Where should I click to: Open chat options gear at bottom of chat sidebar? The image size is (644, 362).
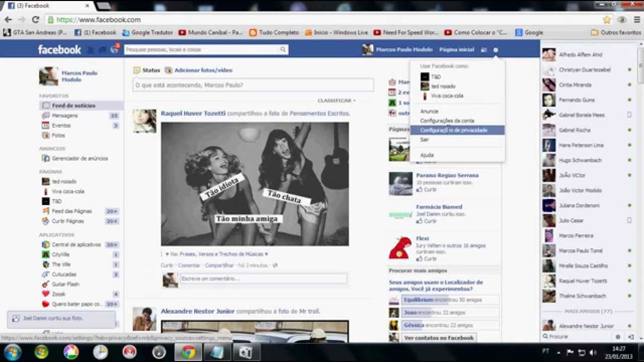tap(618, 337)
